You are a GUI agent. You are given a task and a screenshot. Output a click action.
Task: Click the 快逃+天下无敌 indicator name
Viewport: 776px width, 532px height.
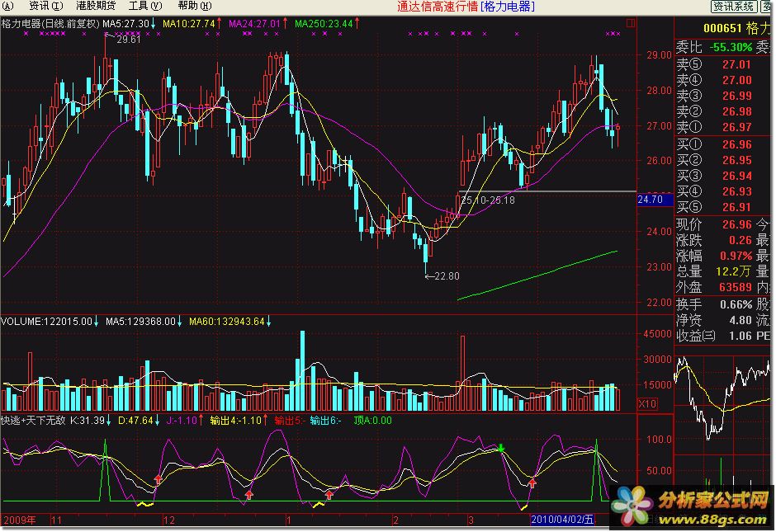pos(33,421)
